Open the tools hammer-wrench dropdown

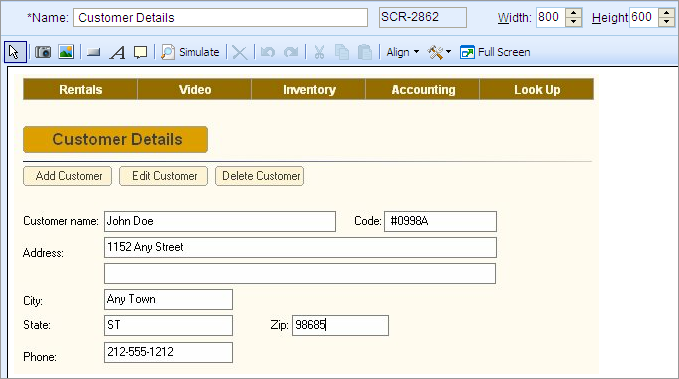439,52
